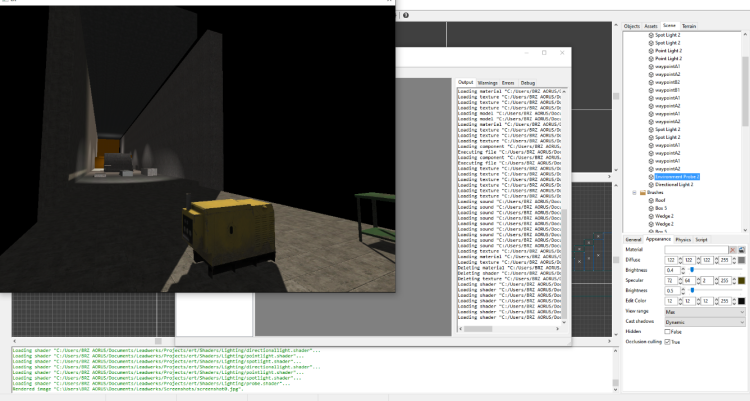Open the Assets tab
The height and width of the screenshot is (401, 750).
click(650, 25)
